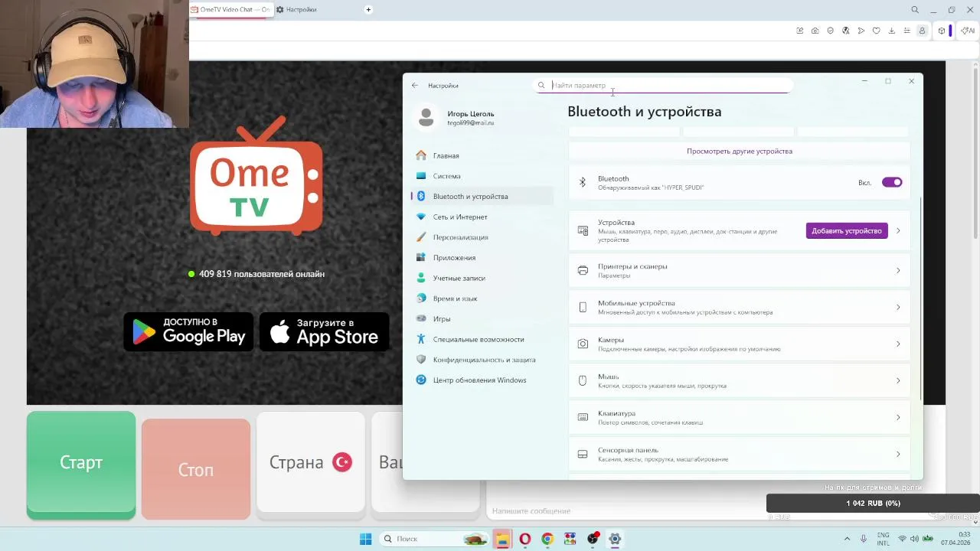Image resolution: width=980 pixels, height=551 pixels.
Task: Switch to OmeTV Video Chat browser tab
Action: click(x=230, y=9)
